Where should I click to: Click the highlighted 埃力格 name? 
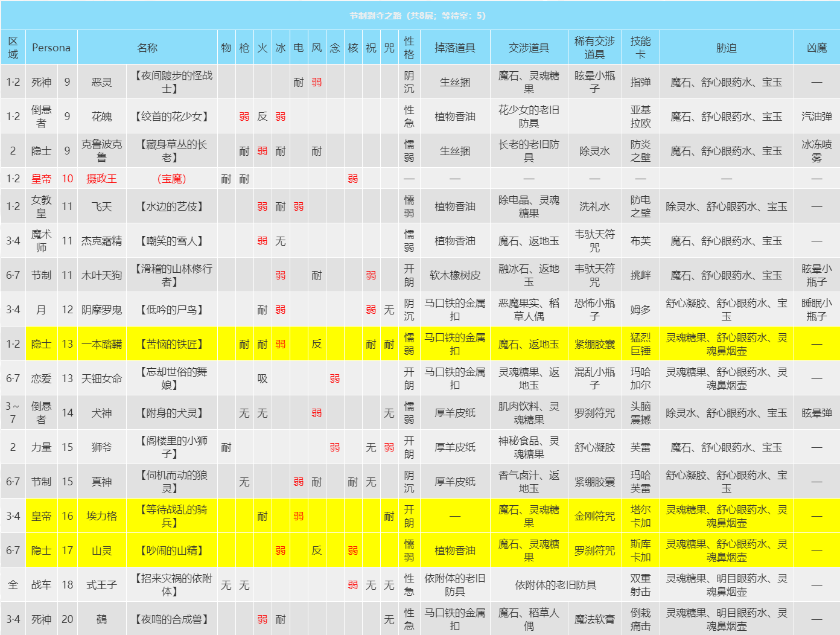pyautogui.click(x=102, y=516)
